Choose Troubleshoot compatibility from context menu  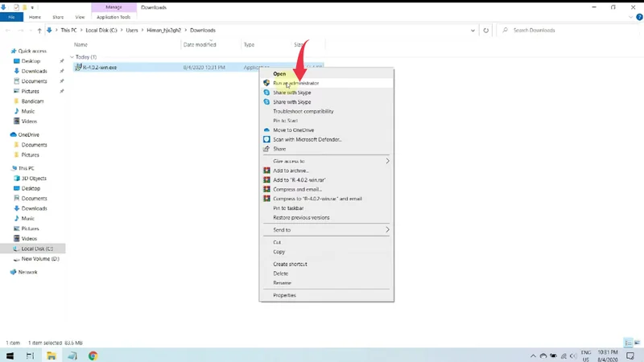pos(303,111)
